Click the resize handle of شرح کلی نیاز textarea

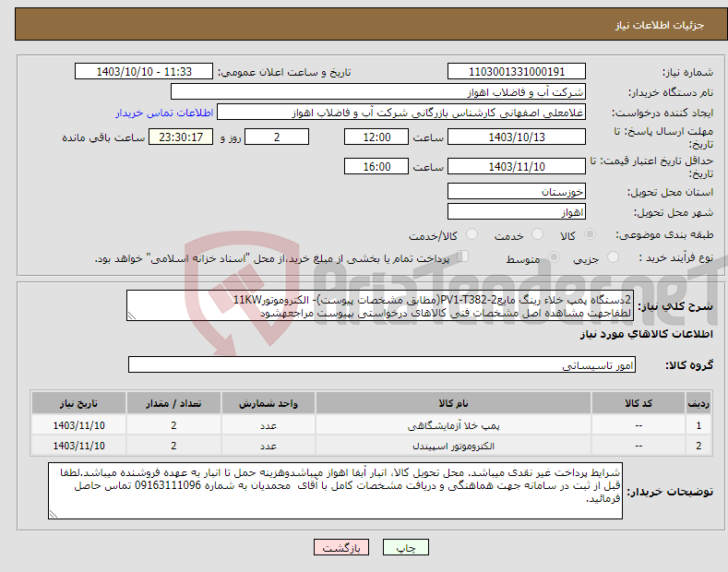point(132,316)
